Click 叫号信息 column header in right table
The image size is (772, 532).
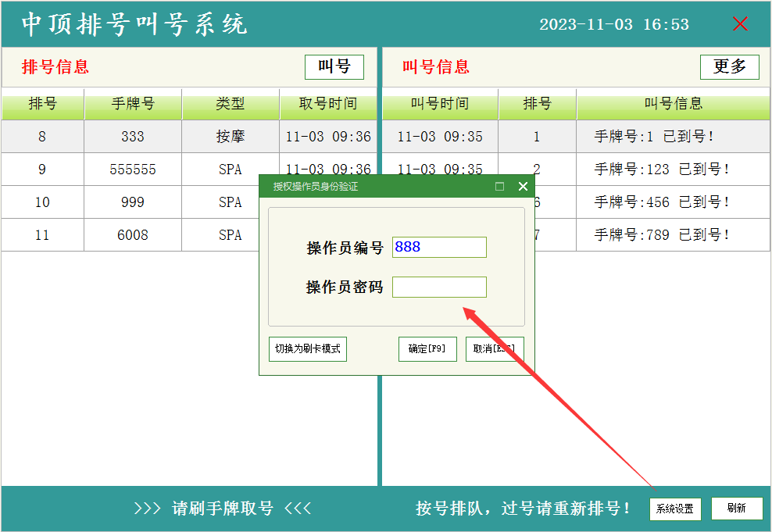673,104
